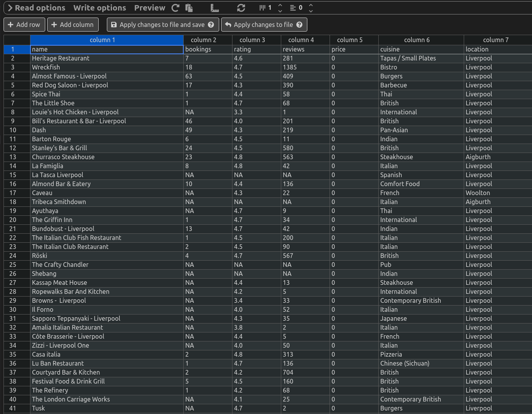The height and width of the screenshot is (414, 532).
Task: Select the 'Röski' name cell
Action: (107, 256)
